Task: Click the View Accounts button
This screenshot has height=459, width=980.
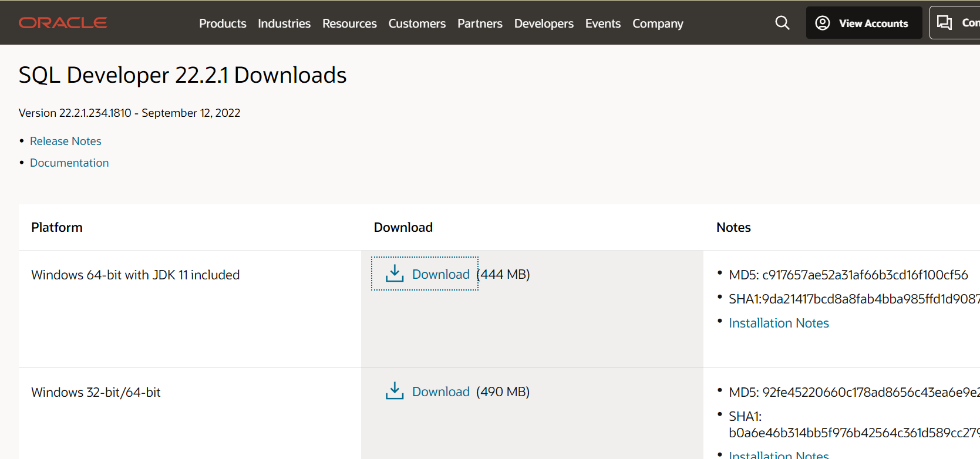Action: (864, 23)
